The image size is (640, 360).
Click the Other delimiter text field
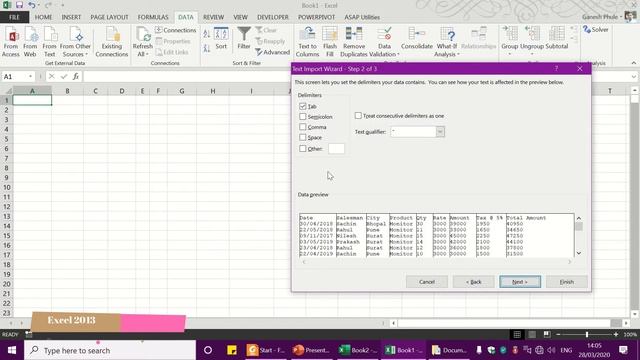(336, 149)
